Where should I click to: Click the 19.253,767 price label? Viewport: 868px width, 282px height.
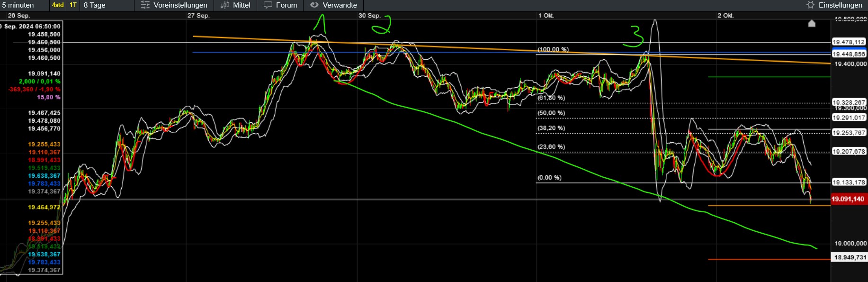(849, 133)
